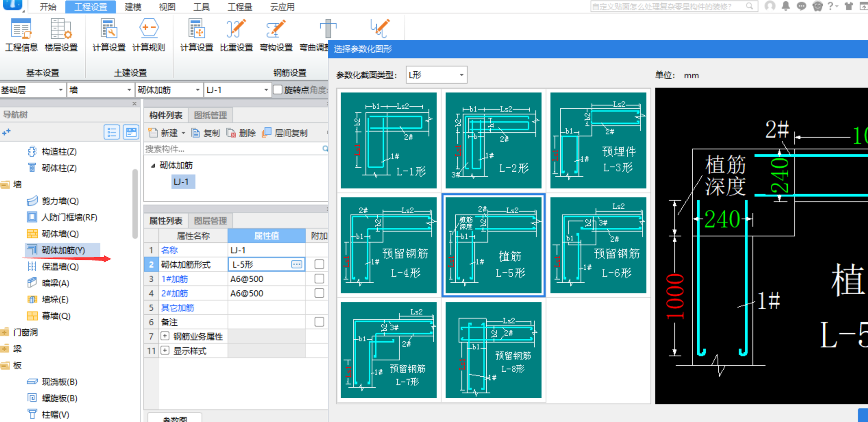Open the 视图 ribbon tab
This screenshot has height=422, width=868.
pyautogui.click(x=167, y=7)
